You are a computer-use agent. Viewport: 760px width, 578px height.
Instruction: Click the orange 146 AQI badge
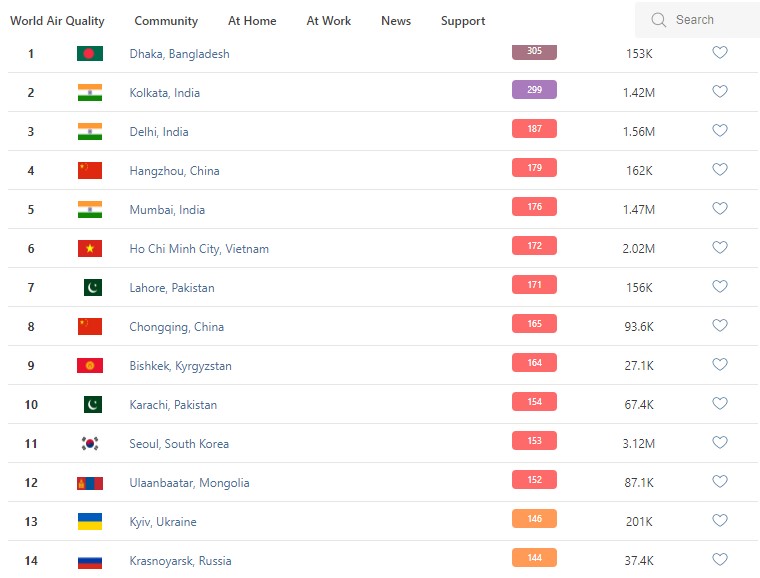click(x=534, y=519)
